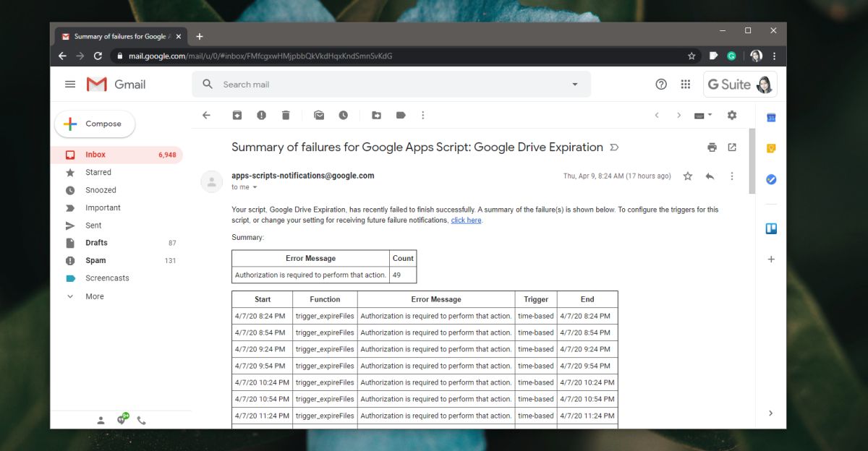Select the 'Summary of failures' browser tab
The image size is (868, 451).
[x=122, y=36]
